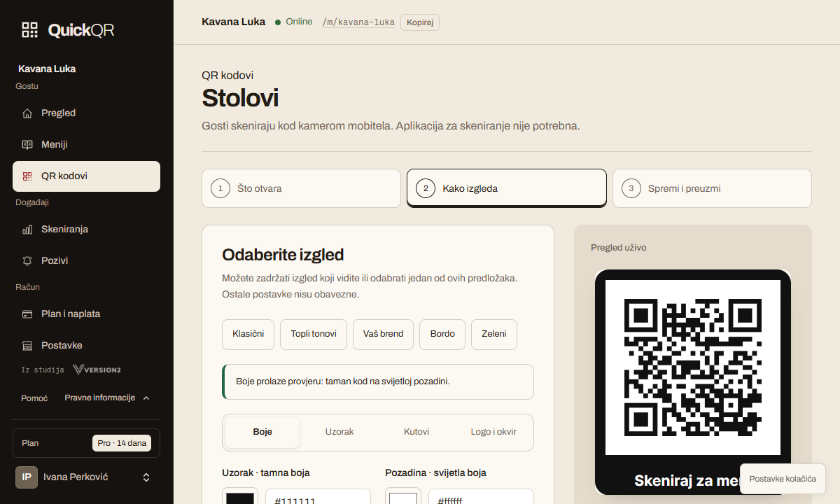Copy the menu URL with Kopiraj
840x504 pixels.
pyautogui.click(x=420, y=22)
